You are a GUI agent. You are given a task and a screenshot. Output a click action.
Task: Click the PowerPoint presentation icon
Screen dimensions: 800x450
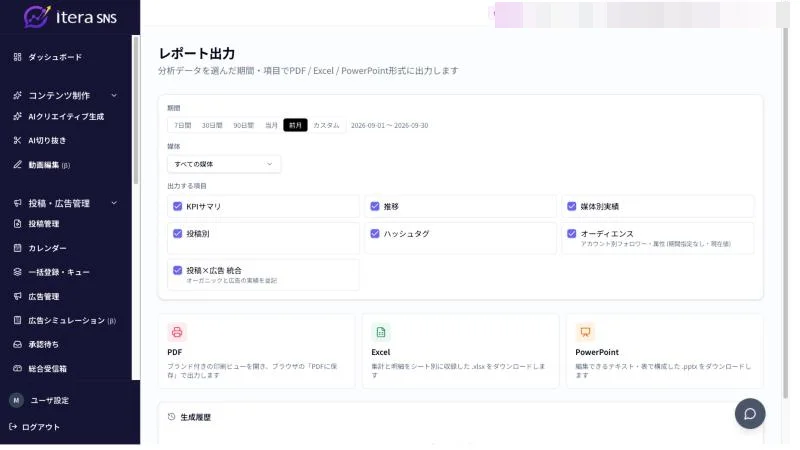click(x=585, y=332)
